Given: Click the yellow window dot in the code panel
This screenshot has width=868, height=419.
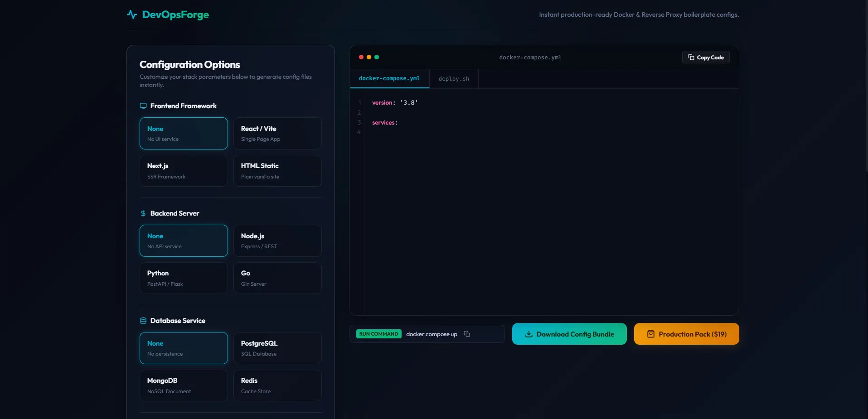Looking at the screenshot, I should coord(369,57).
